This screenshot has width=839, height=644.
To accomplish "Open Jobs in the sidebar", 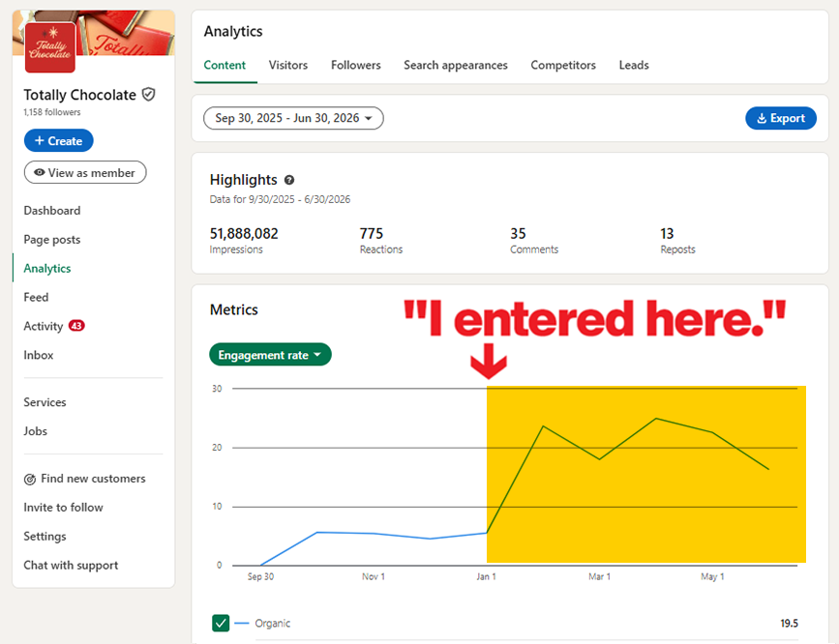I will click(x=35, y=431).
